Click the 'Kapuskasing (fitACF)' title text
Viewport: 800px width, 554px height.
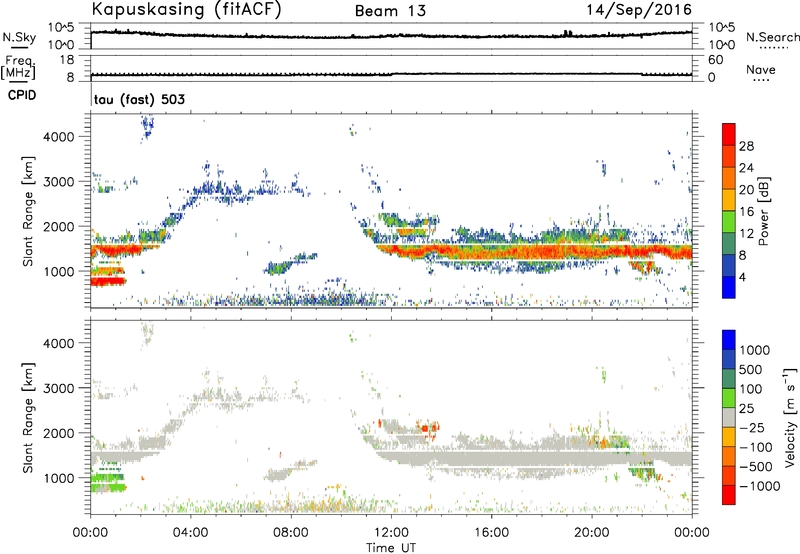pyautogui.click(x=186, y=9)
